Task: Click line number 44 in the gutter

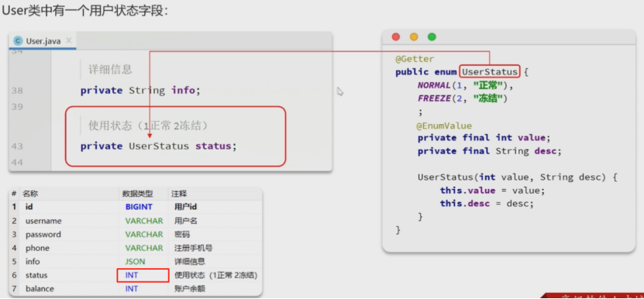Action: pyautogui.click(x=17, y=162)
